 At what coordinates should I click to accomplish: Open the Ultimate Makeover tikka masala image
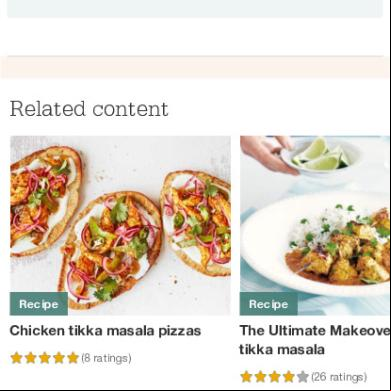click(x=315, y=225)
